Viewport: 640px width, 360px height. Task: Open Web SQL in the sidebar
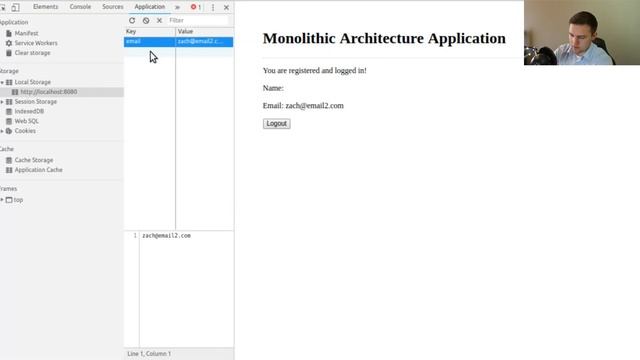click(27, 121)
